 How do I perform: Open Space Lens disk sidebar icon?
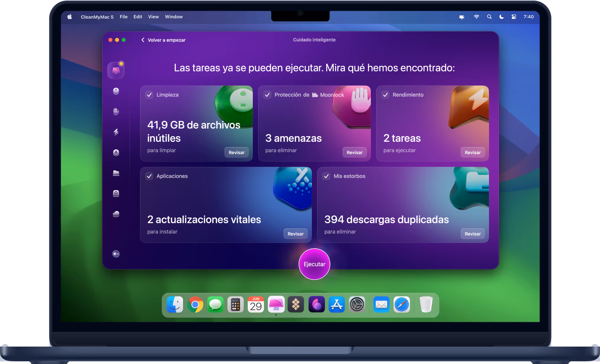pos(116,193)
